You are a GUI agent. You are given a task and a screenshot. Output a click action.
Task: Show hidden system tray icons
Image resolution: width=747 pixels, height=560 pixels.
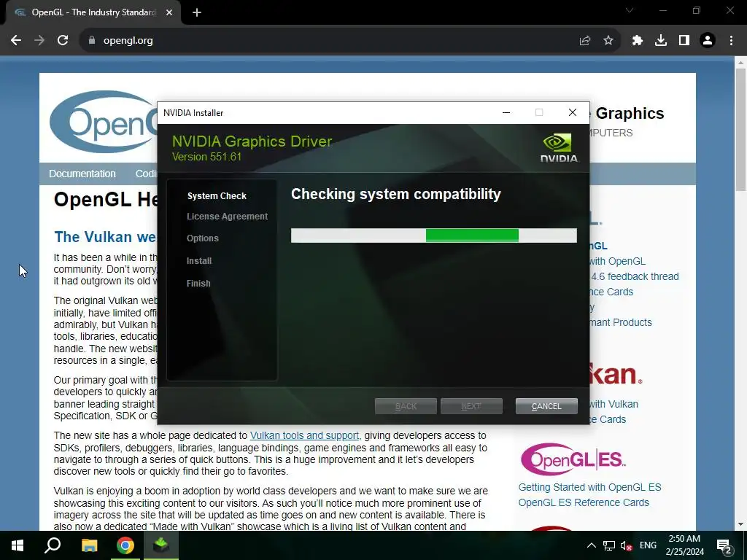tap(591, 545)
